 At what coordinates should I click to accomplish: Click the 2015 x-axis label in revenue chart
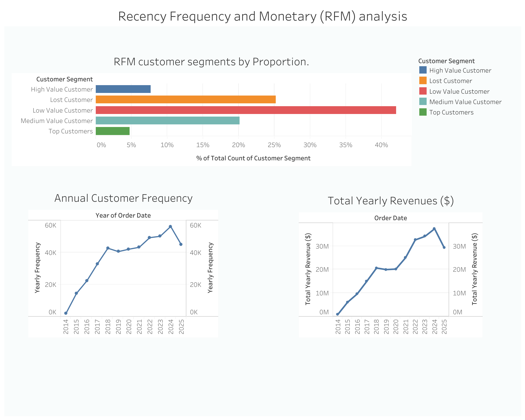click(x=347, y=327)
